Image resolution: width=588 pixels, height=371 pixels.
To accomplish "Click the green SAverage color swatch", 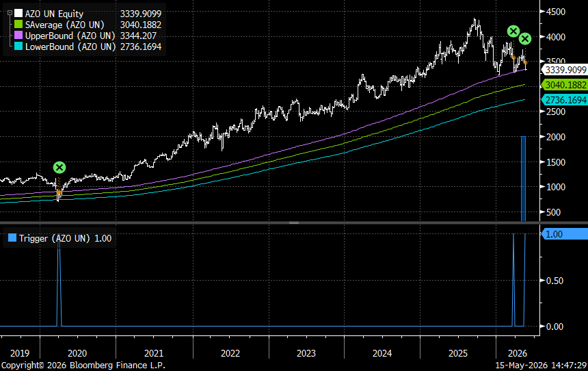I will coord(18,25).
